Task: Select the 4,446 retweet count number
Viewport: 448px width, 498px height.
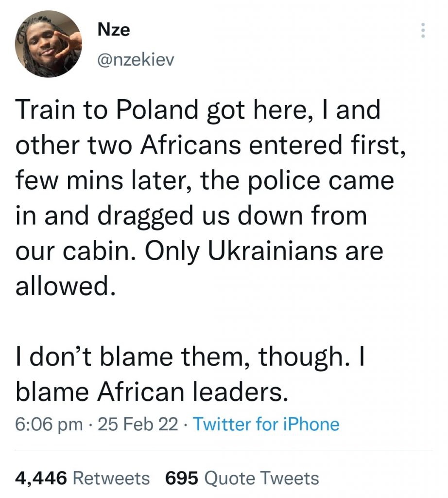Action: tap(41, 479)
